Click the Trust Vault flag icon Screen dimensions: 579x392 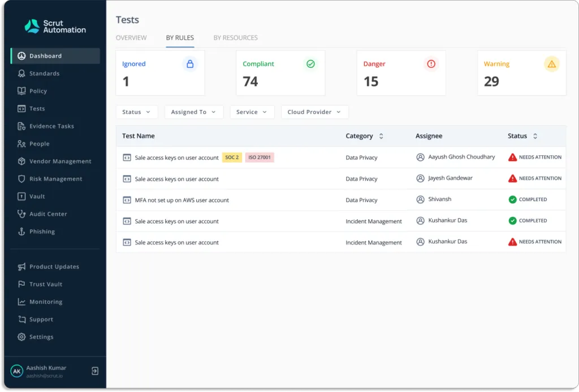(21, 284)
